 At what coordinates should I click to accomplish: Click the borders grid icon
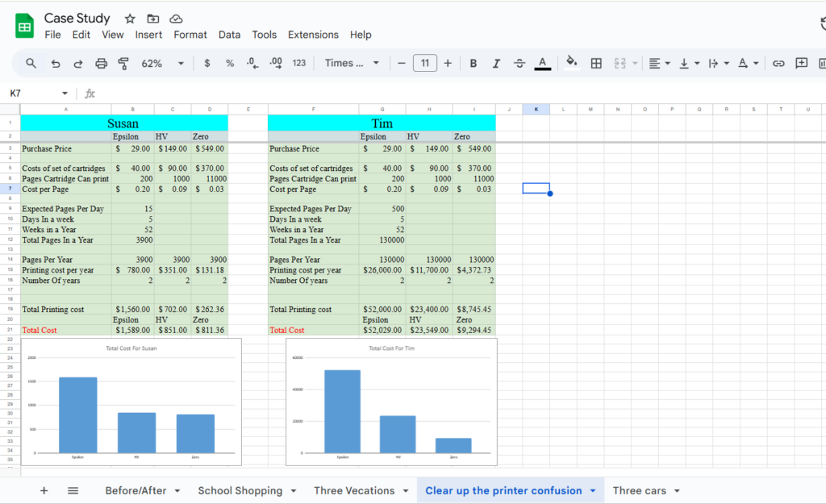(596, 64)
